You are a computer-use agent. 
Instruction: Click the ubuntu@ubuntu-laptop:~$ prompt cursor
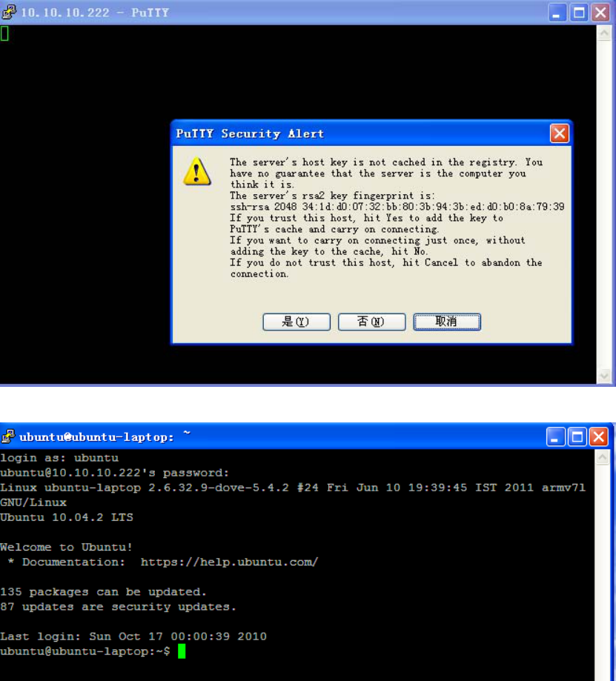click(182, 651)
